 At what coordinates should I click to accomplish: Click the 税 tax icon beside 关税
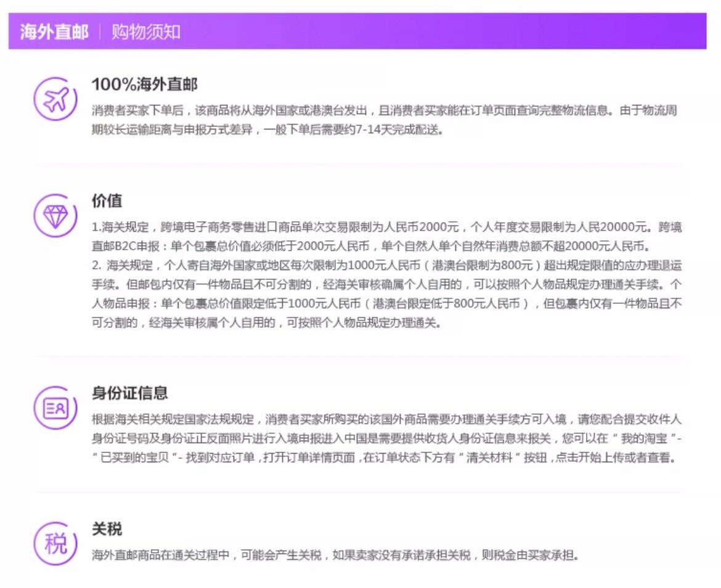[55, 544]
